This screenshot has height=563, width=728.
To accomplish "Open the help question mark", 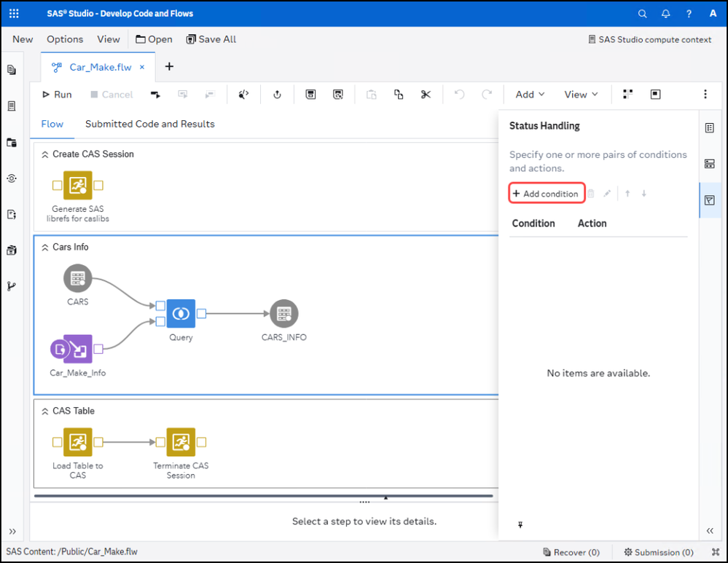I will [689, 14].
